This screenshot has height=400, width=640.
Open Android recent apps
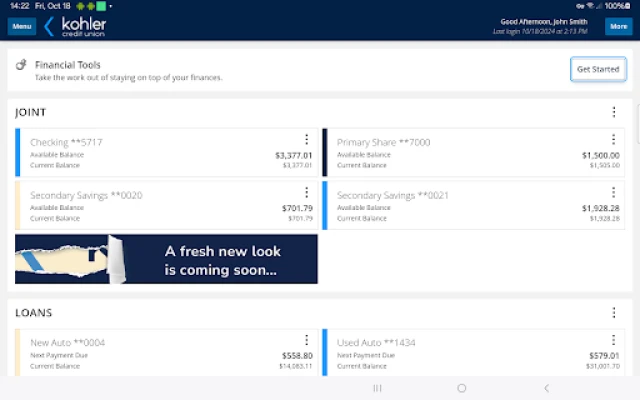pos(377,388)
